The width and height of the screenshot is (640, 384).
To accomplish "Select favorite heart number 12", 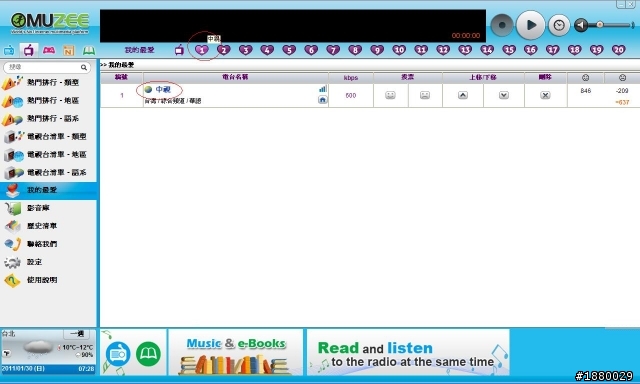I will [443, 50].
